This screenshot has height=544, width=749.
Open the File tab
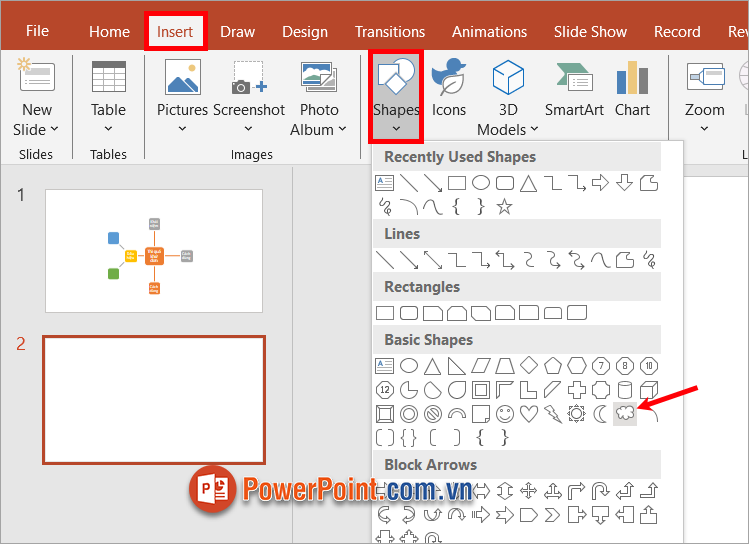[x=37, y=31]
